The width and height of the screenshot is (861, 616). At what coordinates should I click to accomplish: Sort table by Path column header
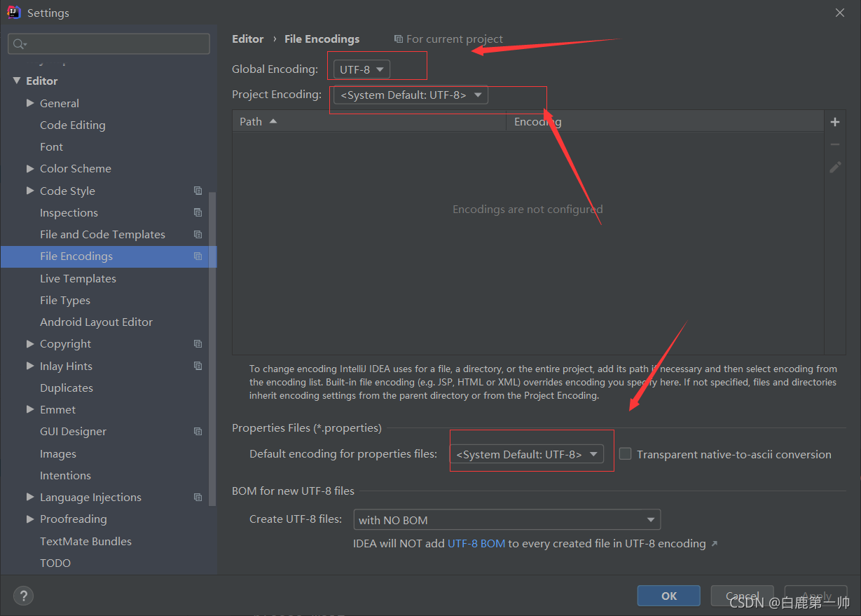369,121
